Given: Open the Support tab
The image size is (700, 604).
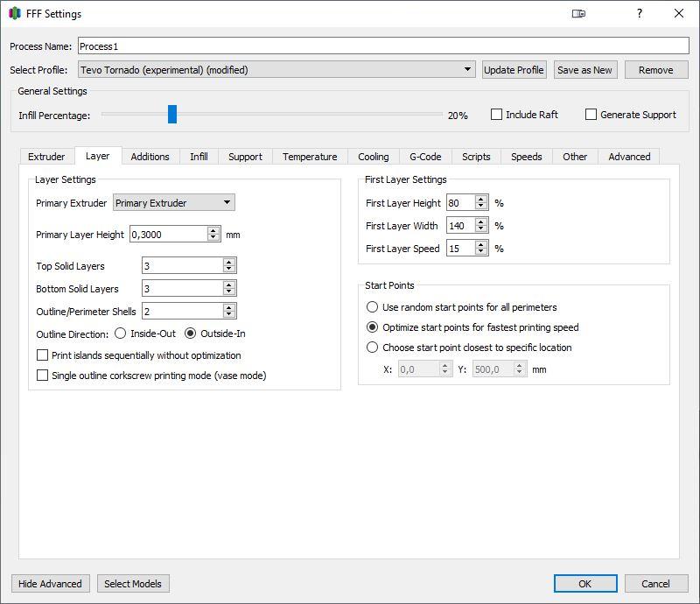Looking at the screenshot, I should coord(245,157).
